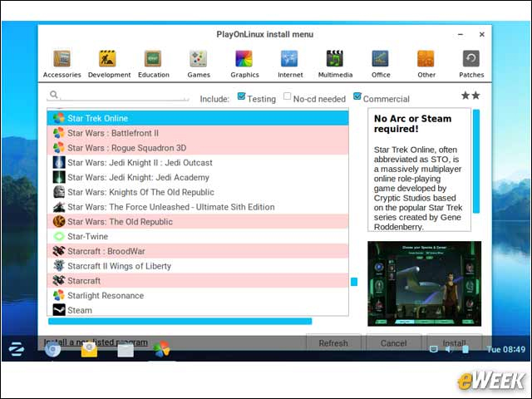Click the Jedi Academy game icon
The width and height of the screenshot is (532, 399).
pos(59,177)
